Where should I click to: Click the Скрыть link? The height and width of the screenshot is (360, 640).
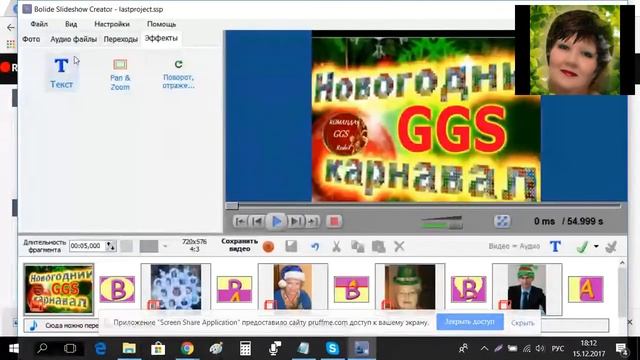522,322
